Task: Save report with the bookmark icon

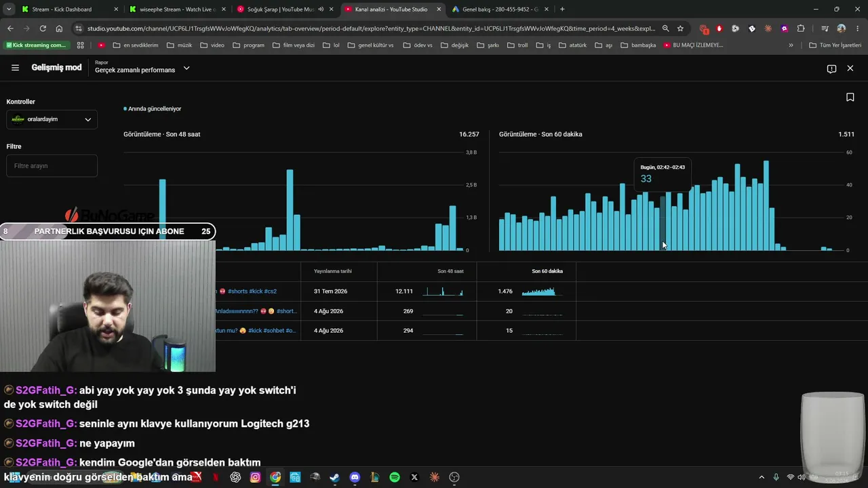Action: coord(850,98)
